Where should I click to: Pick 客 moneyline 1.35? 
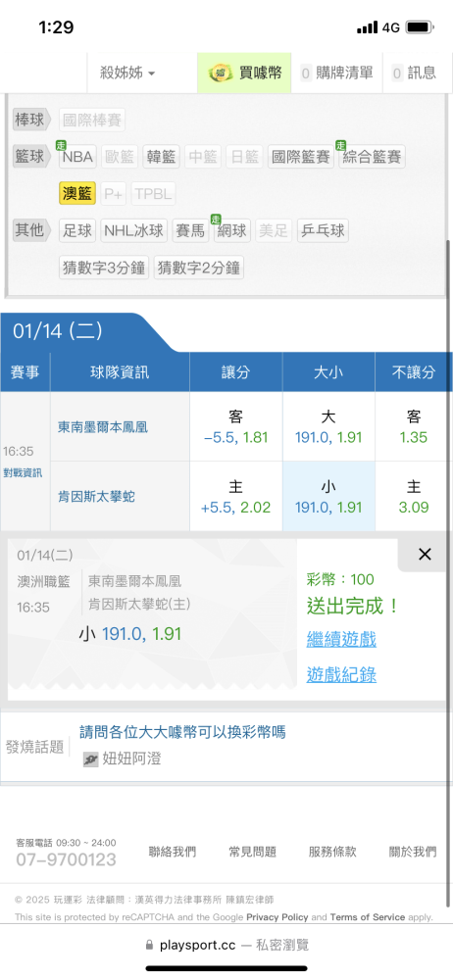point(414,427)
